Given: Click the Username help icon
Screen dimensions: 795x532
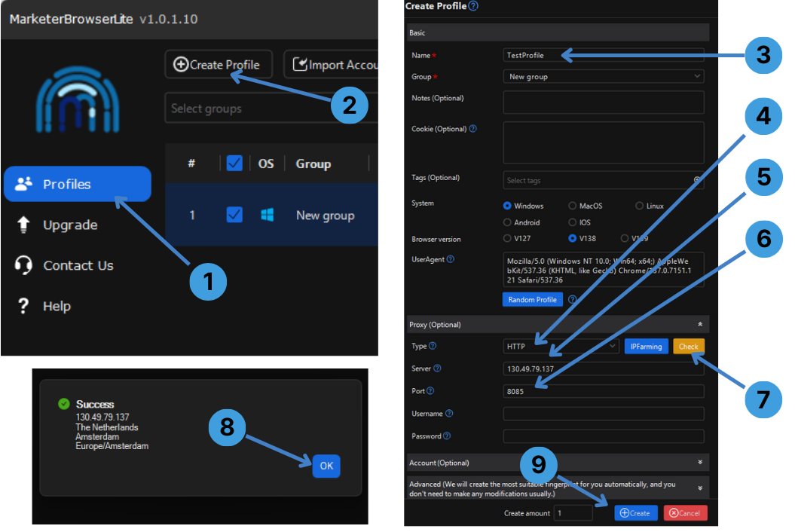Looking at the screenshot, I should pos(449,414).
